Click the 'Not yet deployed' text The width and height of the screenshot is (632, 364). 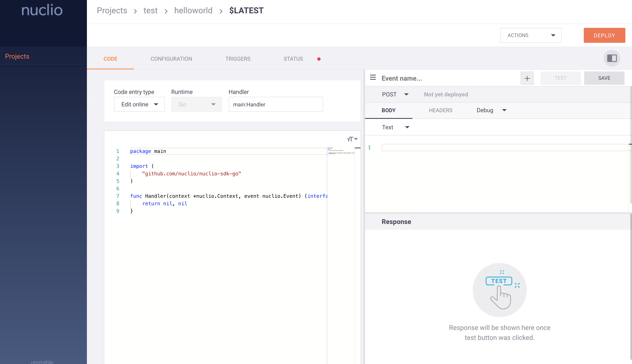[446, 95]
